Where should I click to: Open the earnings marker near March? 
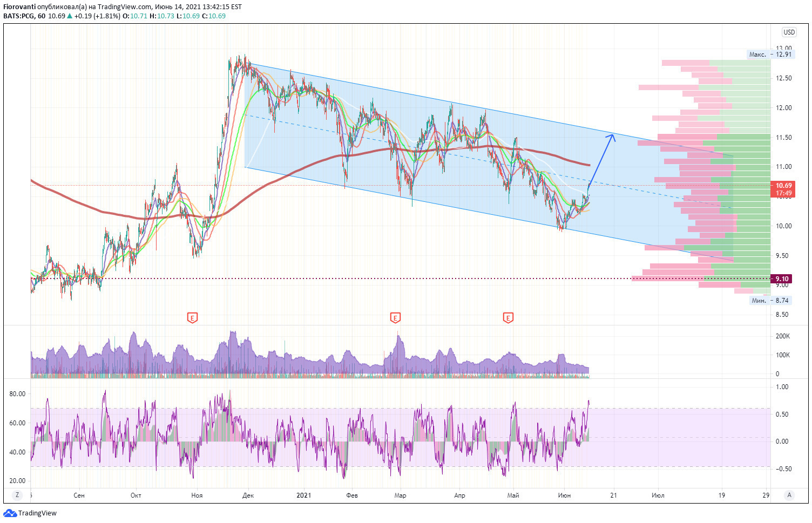coord(396,318)
